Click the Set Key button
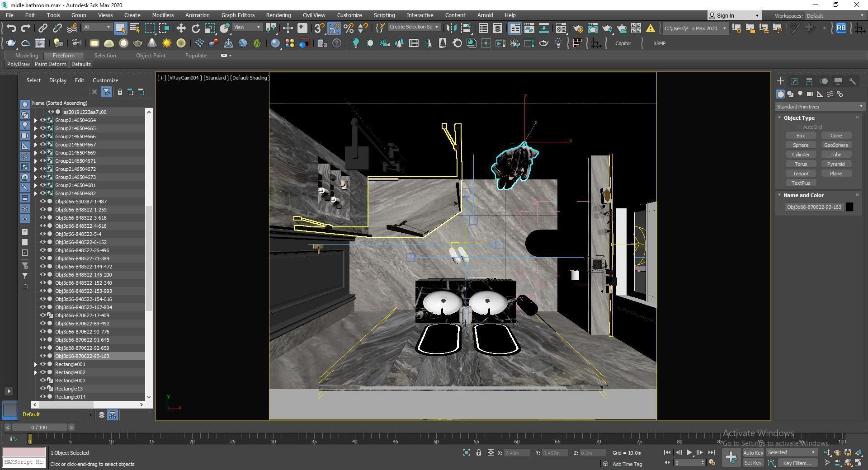 (x=753, y=463)
